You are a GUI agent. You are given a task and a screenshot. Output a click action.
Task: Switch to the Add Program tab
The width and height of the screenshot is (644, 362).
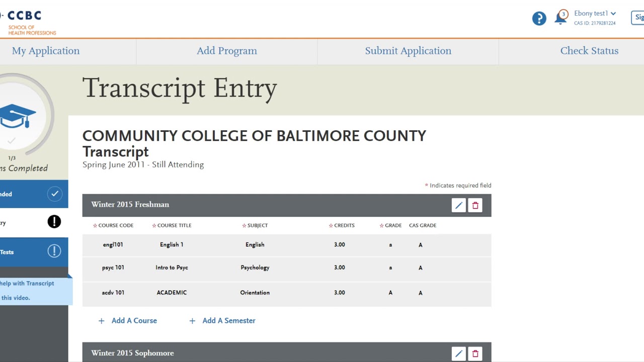click(x=227, y=51)
